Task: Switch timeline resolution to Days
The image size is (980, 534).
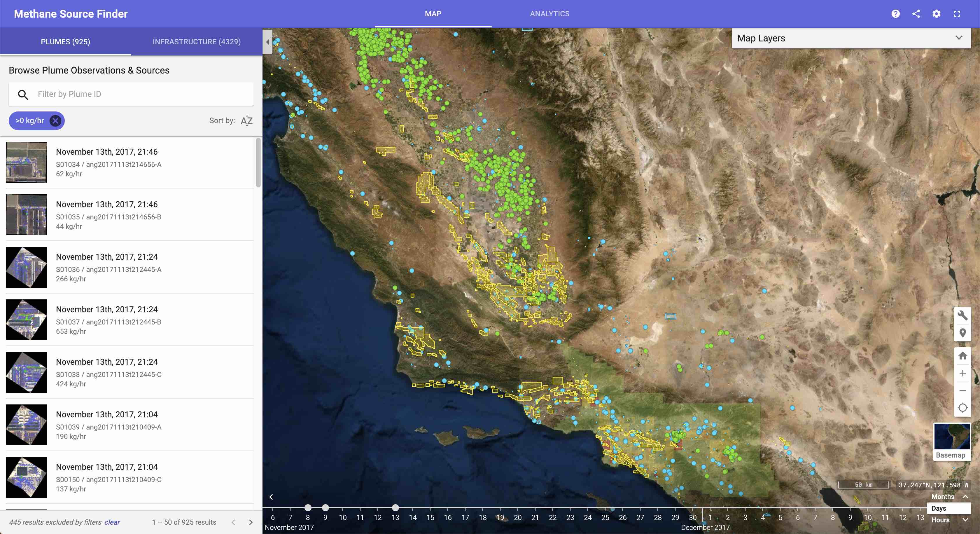Action: pos(939,509)
